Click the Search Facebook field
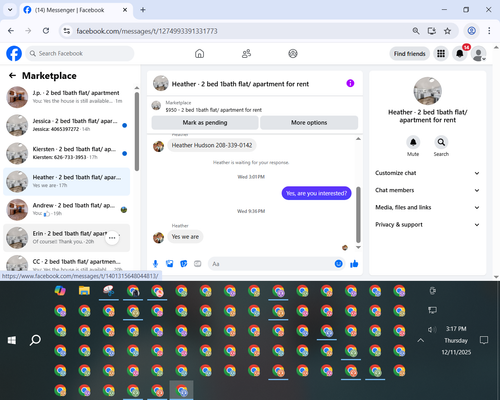This screenshot has height=400, width=500. tap(80, 53)
